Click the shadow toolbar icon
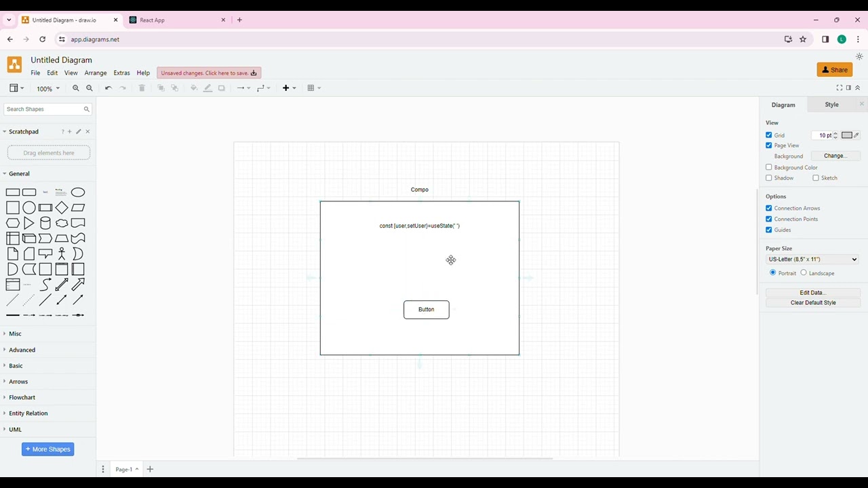This screenshot has height=488, width=868. [x=221, y=88]
